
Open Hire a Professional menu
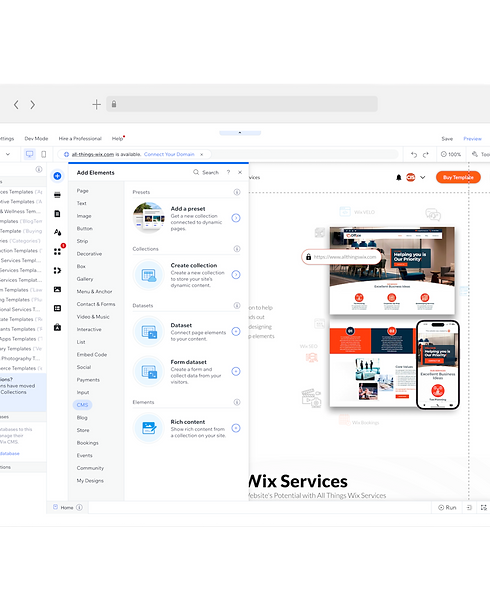click(80, 139)
